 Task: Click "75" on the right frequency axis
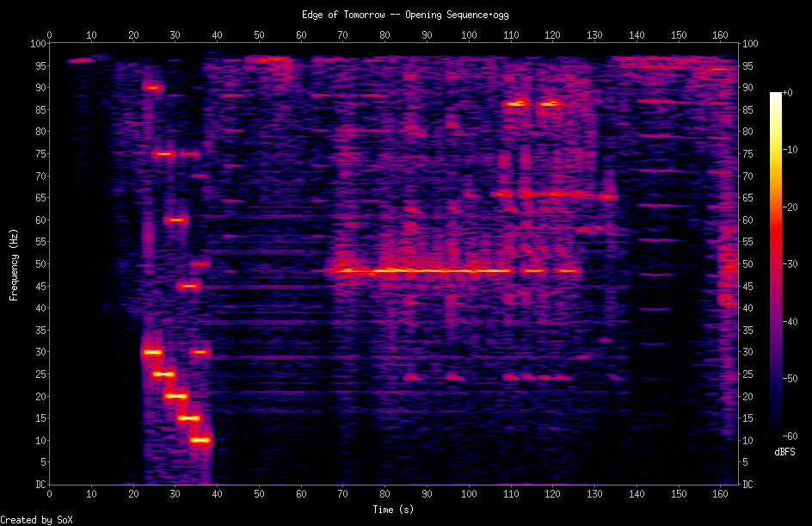(747, 154)
